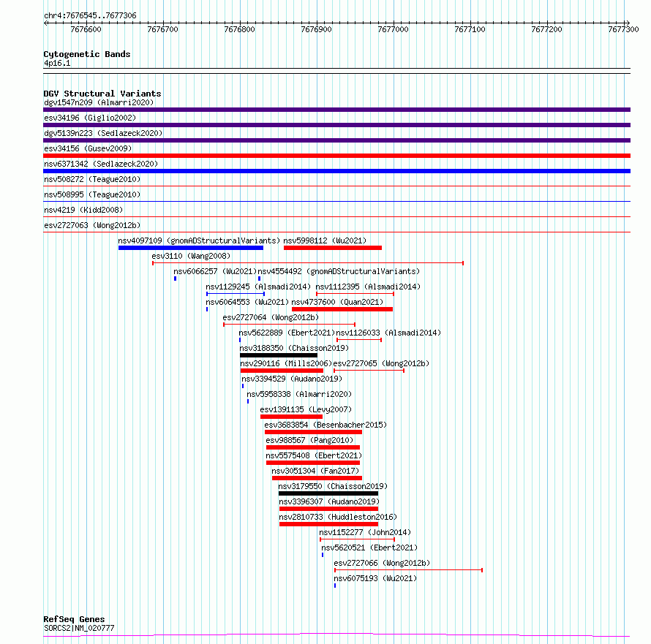Click the Cytogenetic Bands track title
The height and width of the screenshot is (644, 651).
pyautogui.click(x=87, y=54)
